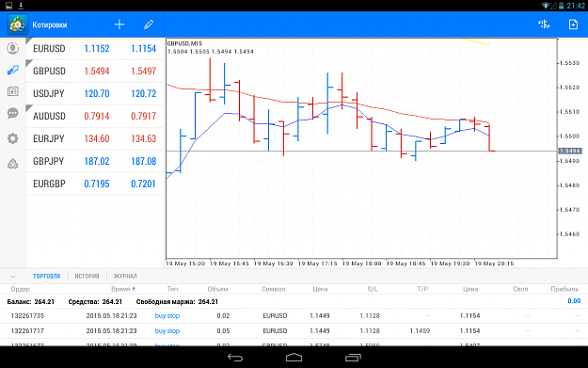The image size is (588, 368).
Task: Tap the Котировки title
Action: pyautogui.click(x=50, y=24)
